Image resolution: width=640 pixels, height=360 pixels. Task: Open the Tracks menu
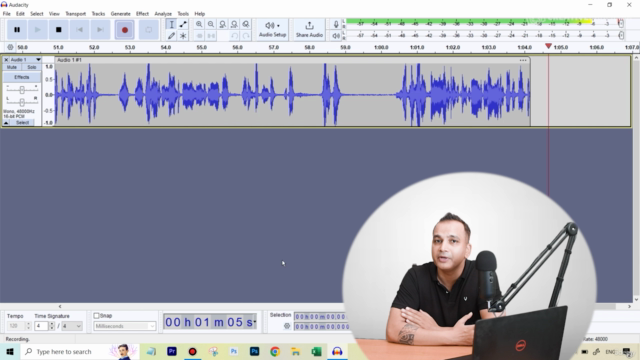98,13
